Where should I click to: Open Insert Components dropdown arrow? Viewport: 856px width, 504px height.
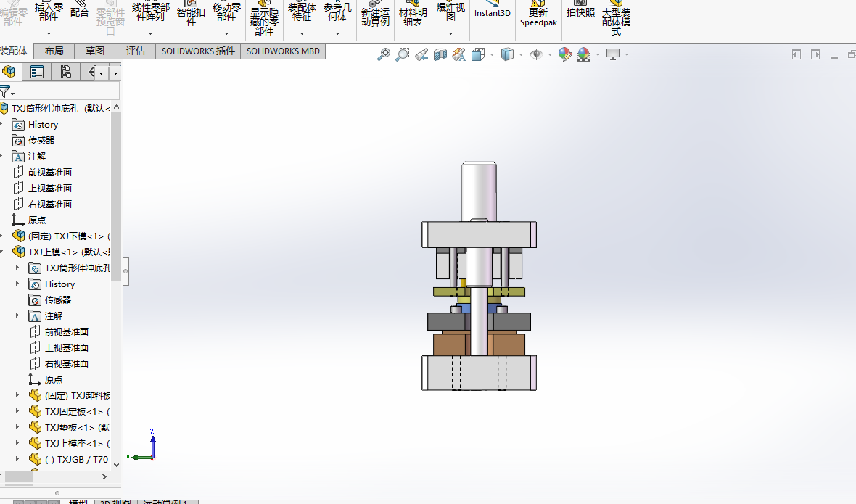tap(49, 34)
